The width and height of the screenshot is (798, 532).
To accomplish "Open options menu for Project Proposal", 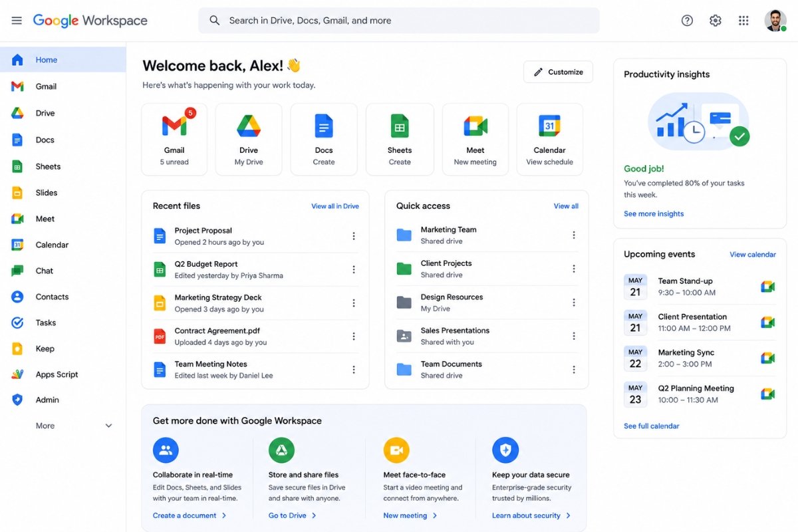I will point(354,236).
